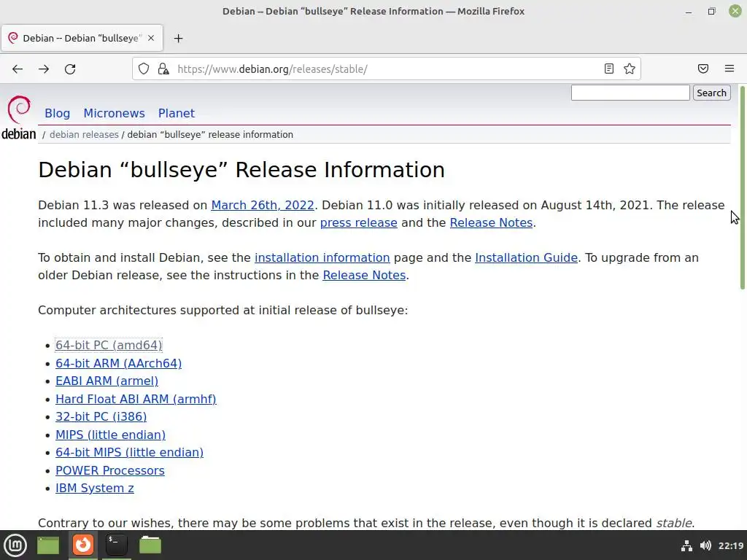This screenshot has width=747, height=560.
Task: Restore the Firefox window size
Action: pyautogui.click(x=711, y=12)
